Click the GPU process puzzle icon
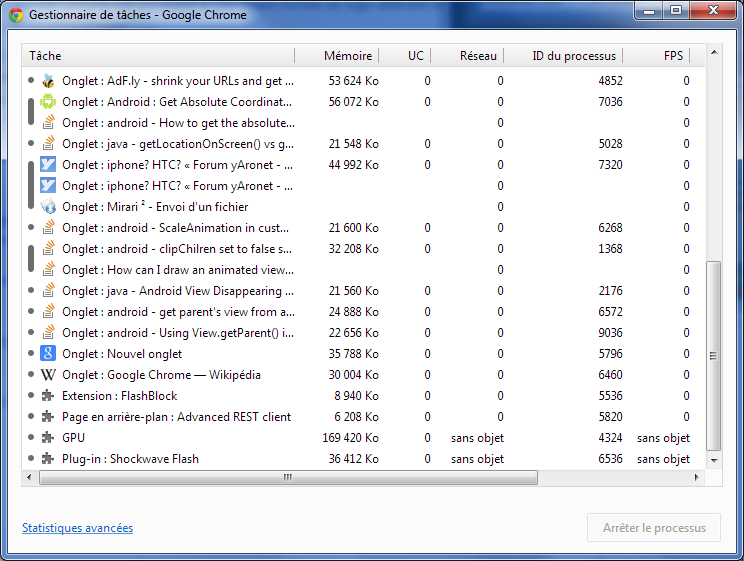The width and height of the screenshot is (744, 561). pos(47,438)
